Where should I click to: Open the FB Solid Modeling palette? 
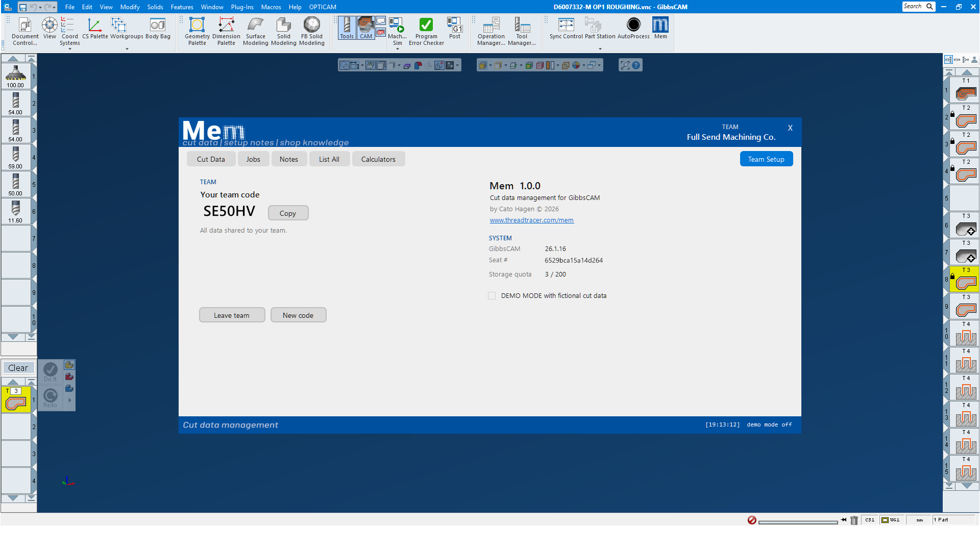312,31
